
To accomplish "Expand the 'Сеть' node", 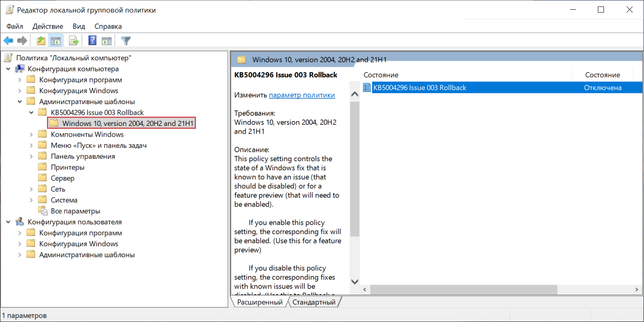I will click(x=31, y=189).
